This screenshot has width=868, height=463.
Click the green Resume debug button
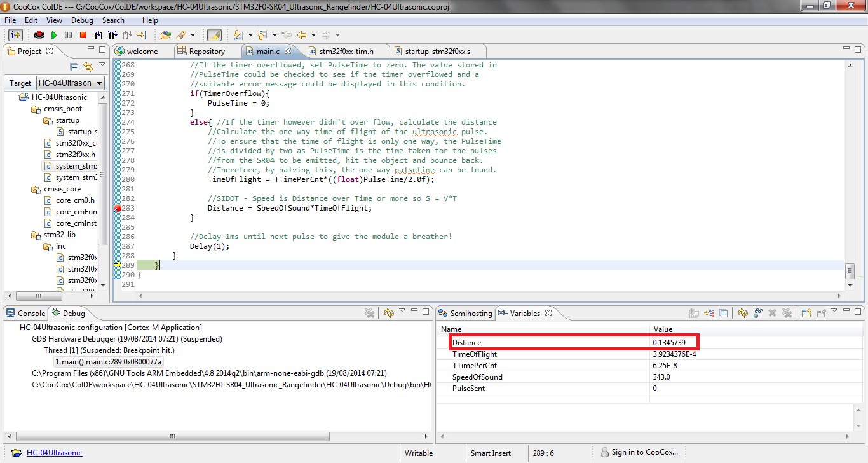[54, 35]
